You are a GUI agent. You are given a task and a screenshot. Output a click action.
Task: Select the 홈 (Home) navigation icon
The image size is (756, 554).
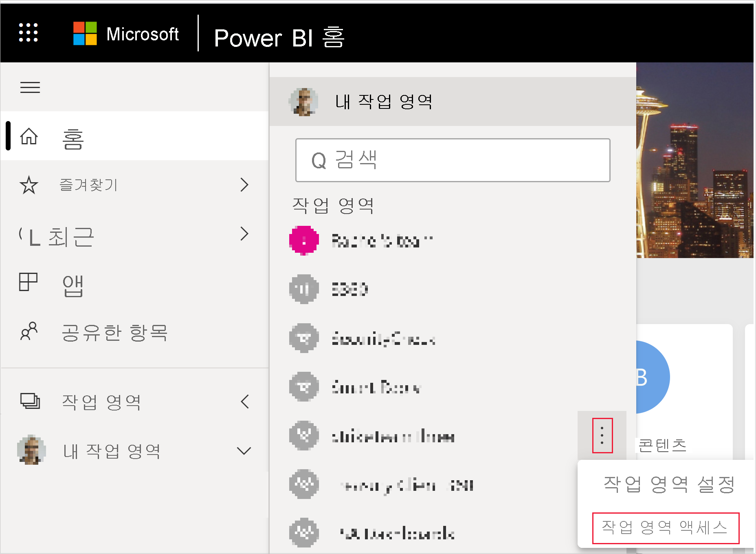pyautogui.click(x=29, y=137)
